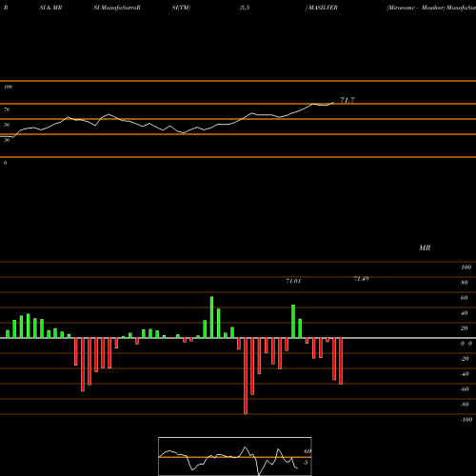The height and width of the screenshot is (476, 476).
Task: Click the RSI end value "71.7"
Action: (x=347, y=100)
